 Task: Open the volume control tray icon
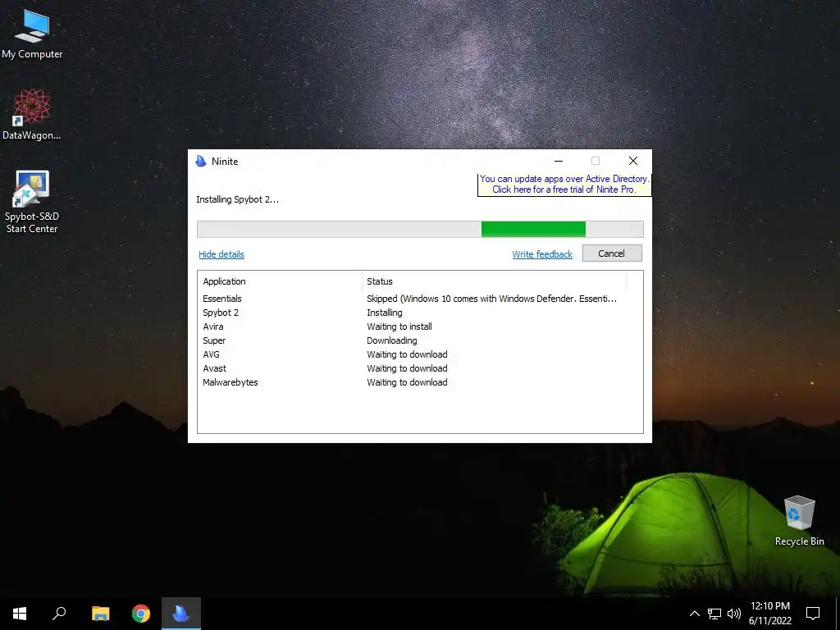734,614
